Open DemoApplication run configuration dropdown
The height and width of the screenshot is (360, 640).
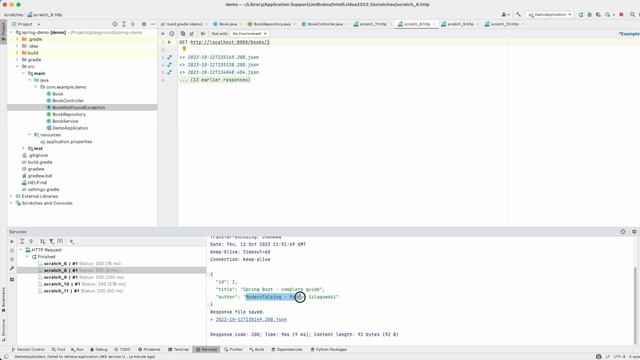pyautogui.click(x=549, y=14)
